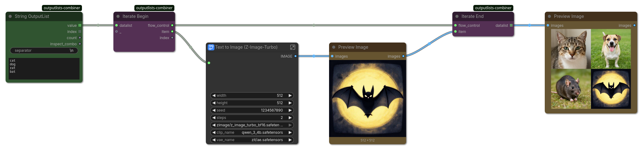Select next clip_name with the right arrow
The image size is (644, 151).
click(x=290, y=133)
